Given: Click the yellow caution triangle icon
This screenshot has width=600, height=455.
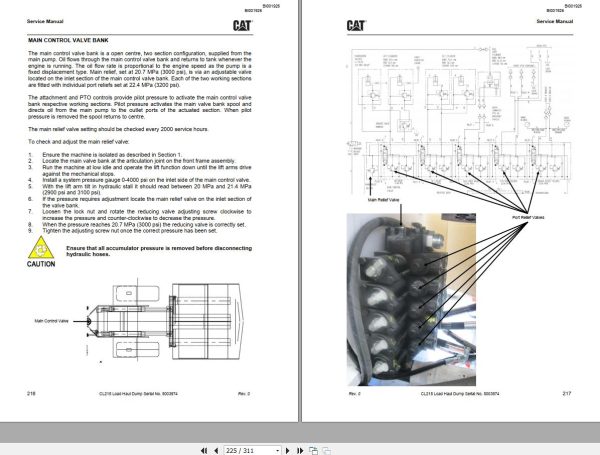Looking at the screenshot, I should click(41, 248).
